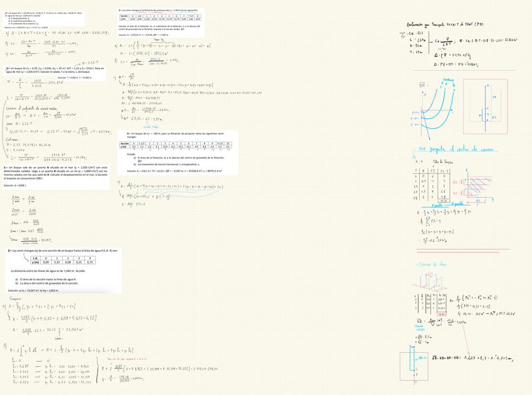The height and width of the screenshot is (395, 532).
Task: Click the handwritten word "Entonces:"
Action: (13, 139)
